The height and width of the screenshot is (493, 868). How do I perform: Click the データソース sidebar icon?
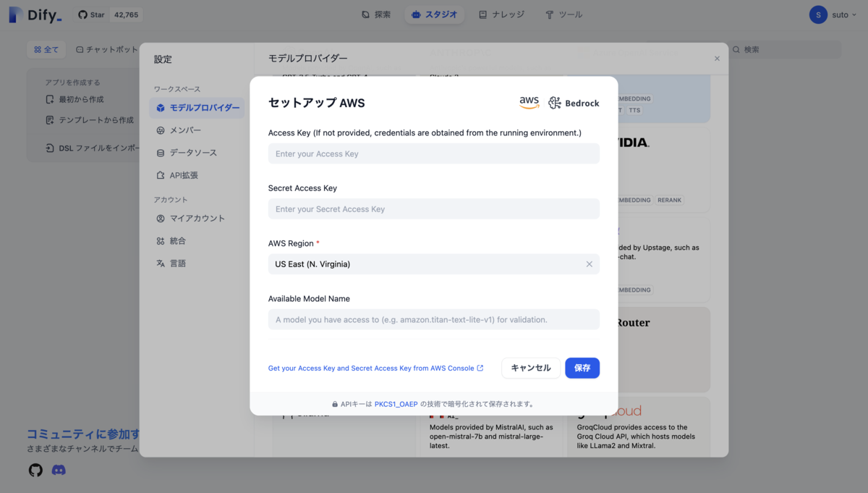click(x=161, y=153)
